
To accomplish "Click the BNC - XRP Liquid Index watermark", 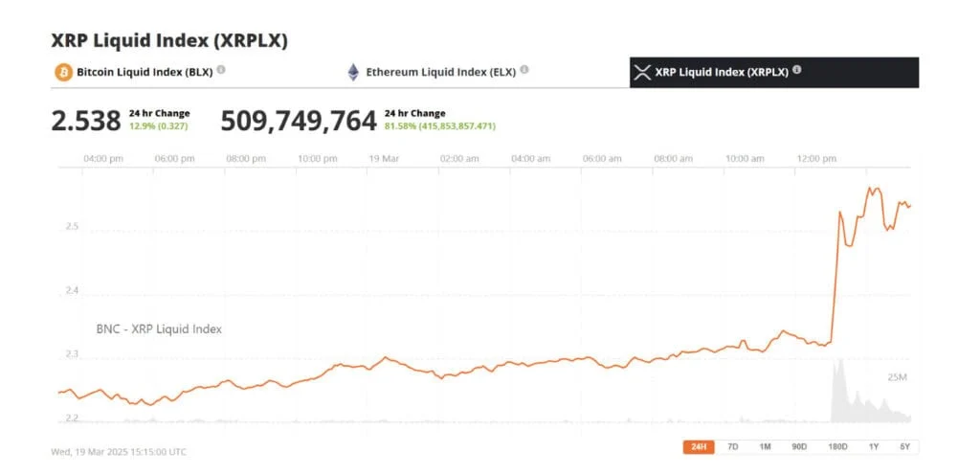I will [x=159, y=329].
